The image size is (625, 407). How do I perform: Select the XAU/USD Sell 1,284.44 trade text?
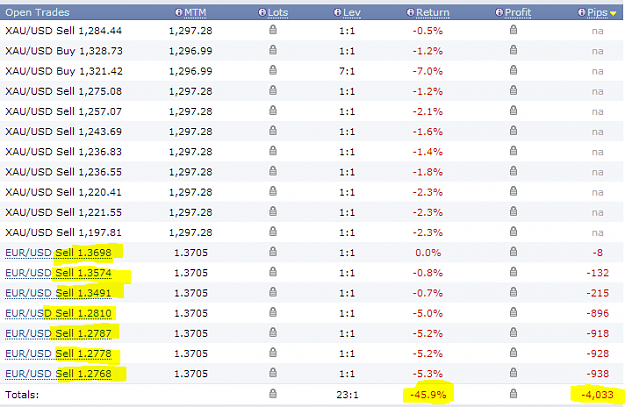tap(63, 31)
